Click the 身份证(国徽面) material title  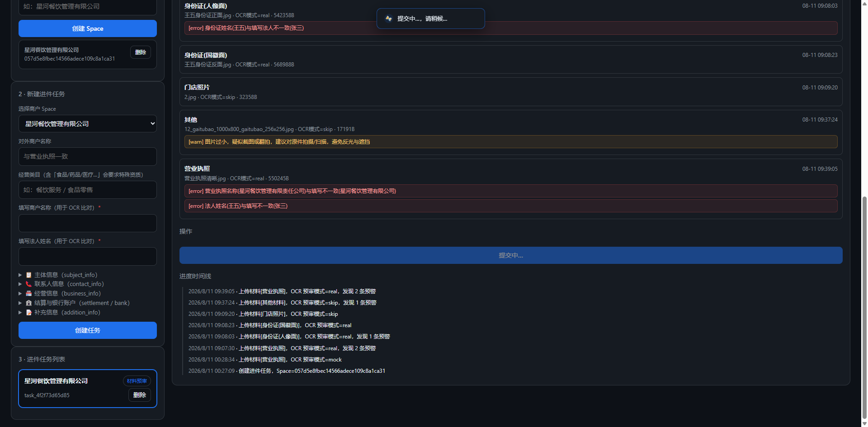(206, 55)
